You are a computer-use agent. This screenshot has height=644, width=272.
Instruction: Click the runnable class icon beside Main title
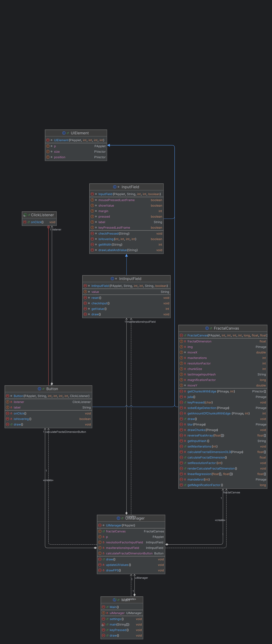tap(115, 600)
